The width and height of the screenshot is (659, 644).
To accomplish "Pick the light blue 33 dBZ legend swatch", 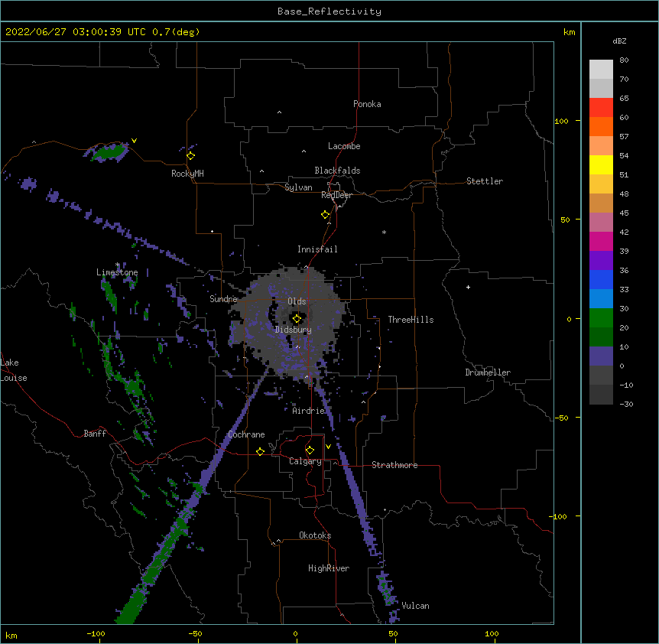I will tap(601, 298).
